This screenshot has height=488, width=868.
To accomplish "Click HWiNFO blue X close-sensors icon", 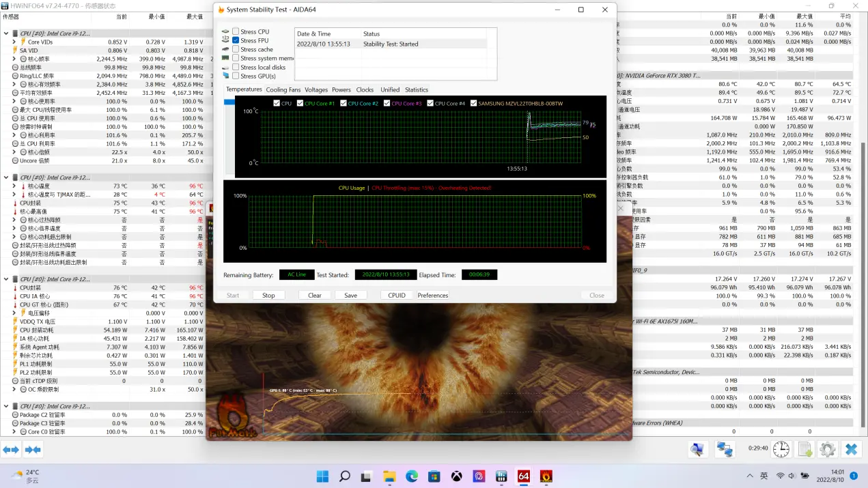I will pyautogui.click(x=851, y=449).
